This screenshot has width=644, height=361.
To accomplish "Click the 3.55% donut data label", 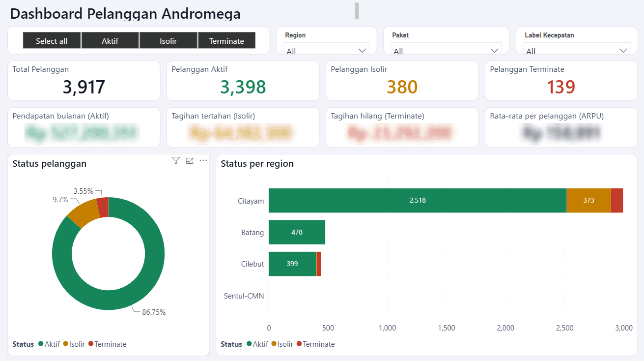I will coord(84,191).
